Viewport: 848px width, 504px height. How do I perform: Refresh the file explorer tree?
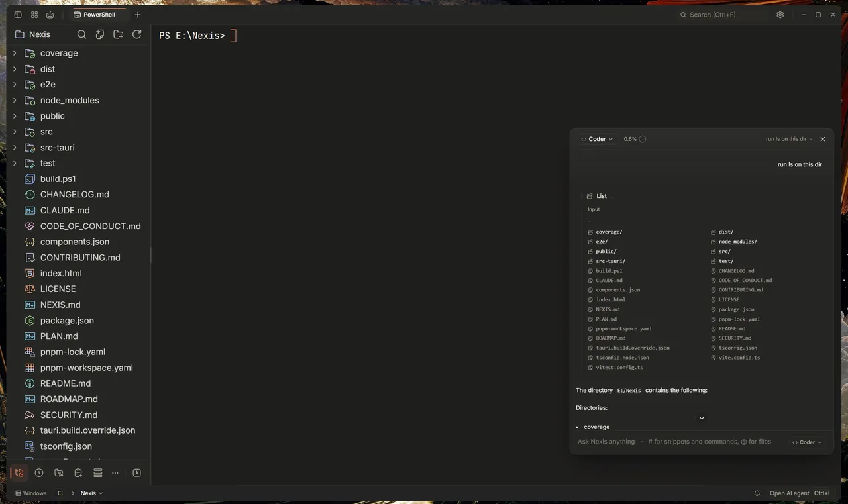[137, 34]
